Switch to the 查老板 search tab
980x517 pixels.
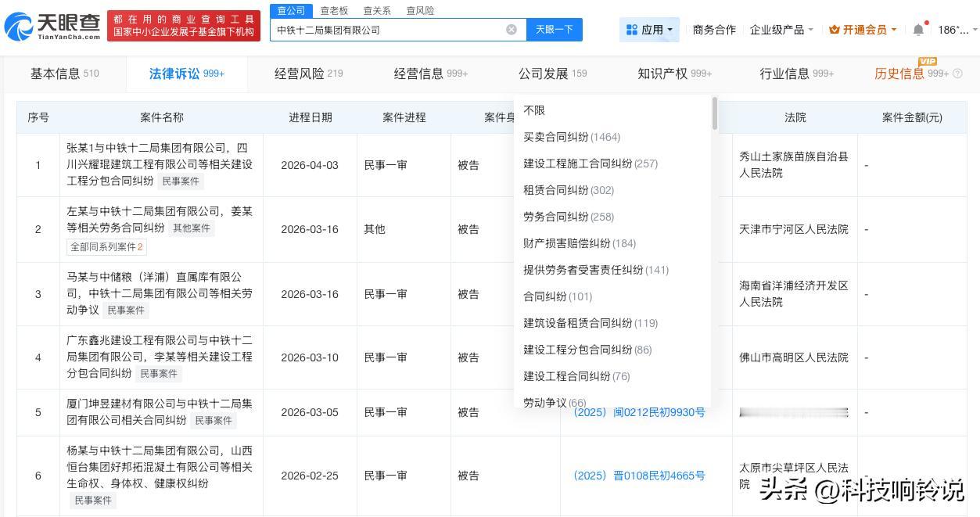pyautogui.click(x=334, y=10)
